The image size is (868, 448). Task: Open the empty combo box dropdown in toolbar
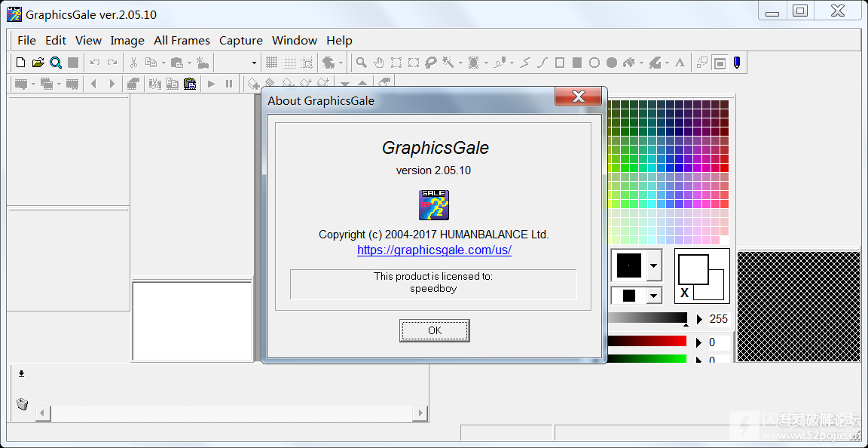point(254,63)
